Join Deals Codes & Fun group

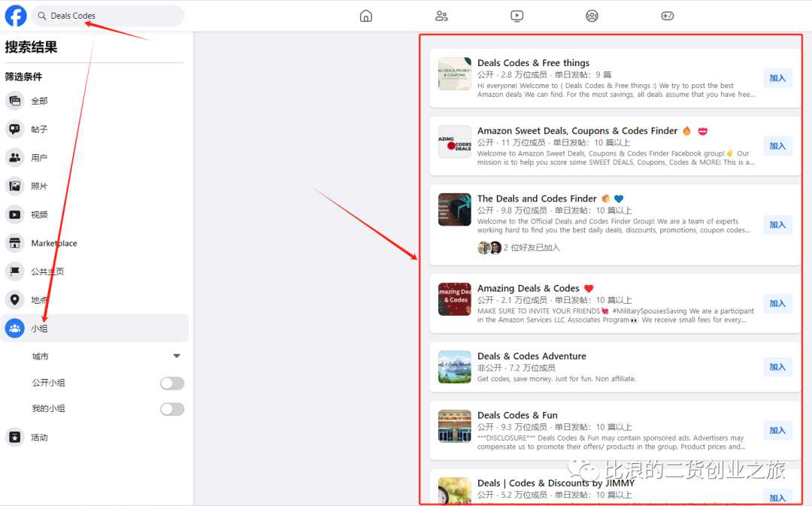tap(777, 430)
